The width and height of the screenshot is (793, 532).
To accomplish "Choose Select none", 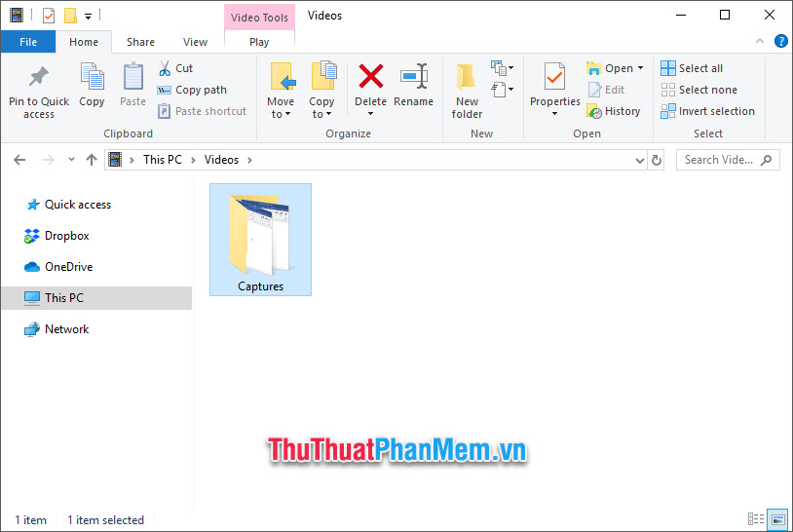I will pyautogui.click(x=699, y=90).
